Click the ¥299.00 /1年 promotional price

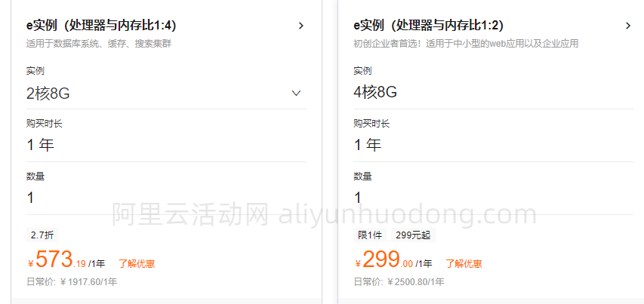coord(393,259)
